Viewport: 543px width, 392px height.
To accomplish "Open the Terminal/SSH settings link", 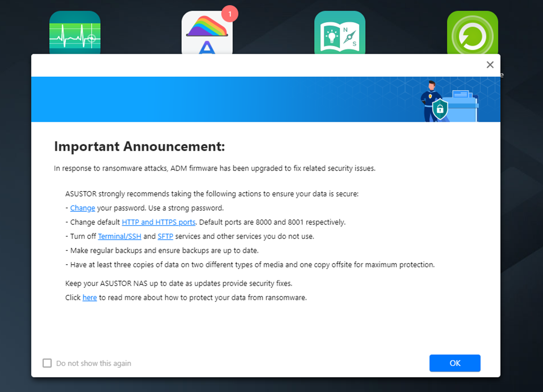I will (x=120, y=236).
